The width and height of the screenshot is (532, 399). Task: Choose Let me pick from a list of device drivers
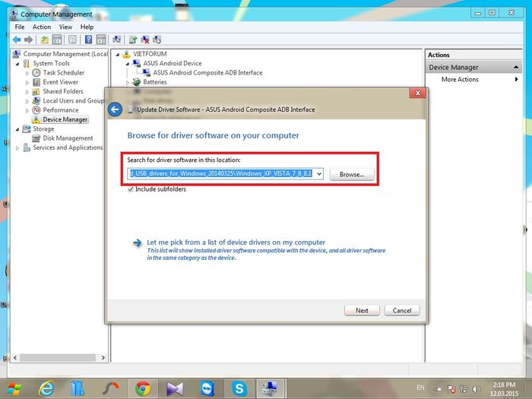236,242
